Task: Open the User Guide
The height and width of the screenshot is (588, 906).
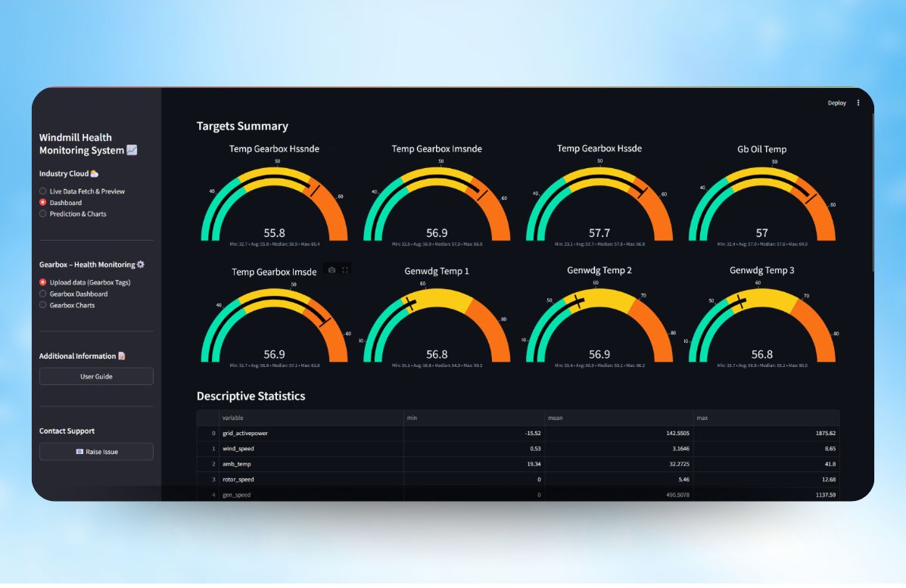Action: pyautogui.click(x=96, y=376)
